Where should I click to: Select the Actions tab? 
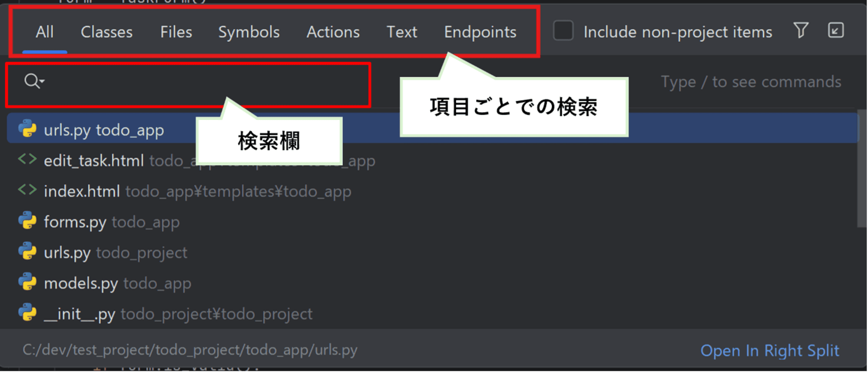[333, 32]
